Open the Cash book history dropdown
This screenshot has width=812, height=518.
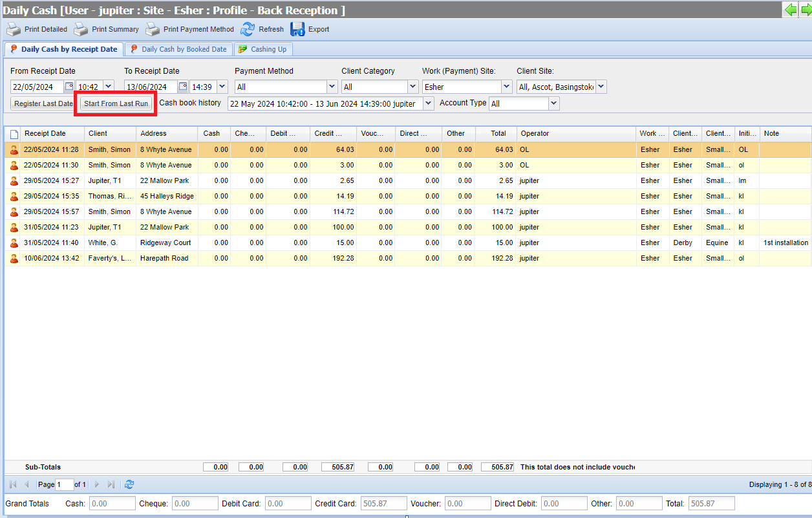428,103
